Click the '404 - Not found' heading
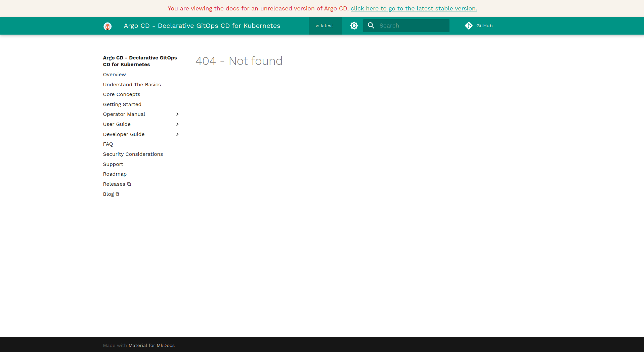The image size is (644, 352). pos(239,61)
